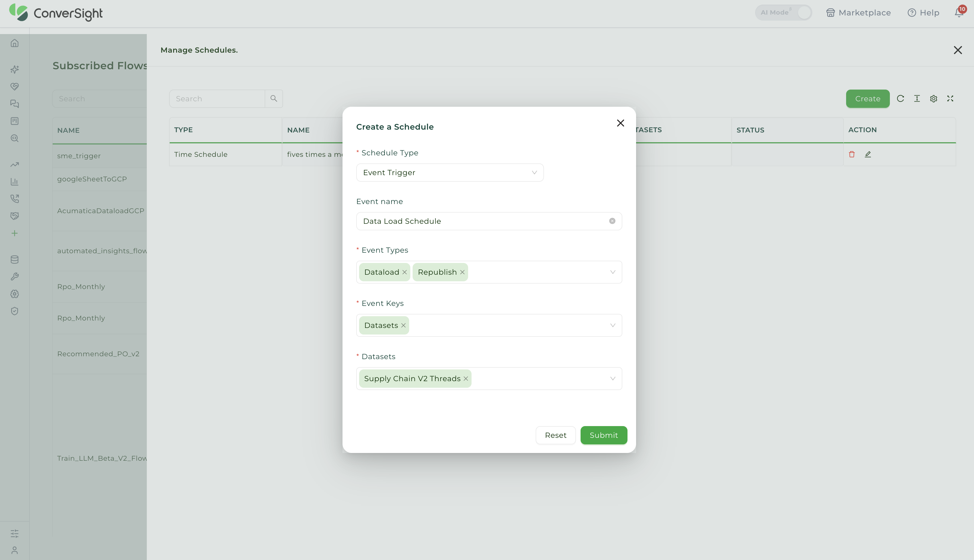The width and height of the screenshot is (974, 560).
Task: Expand the Datasets dropdown arrow
Action: (613, 379)
